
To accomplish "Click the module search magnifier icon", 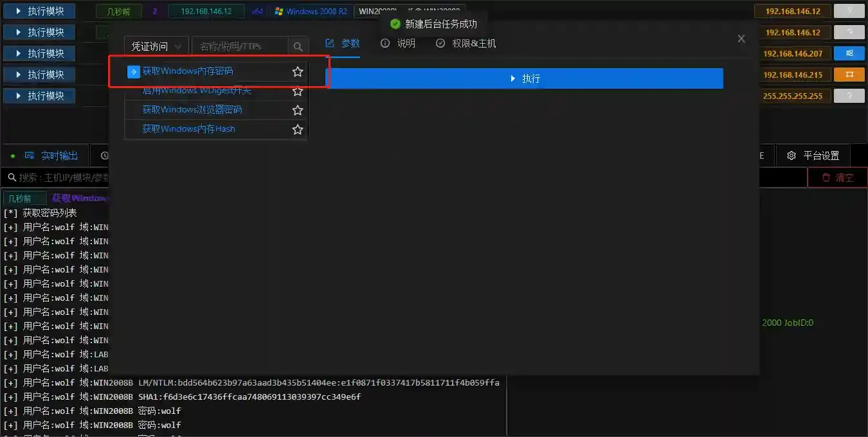I will [298, 46].
